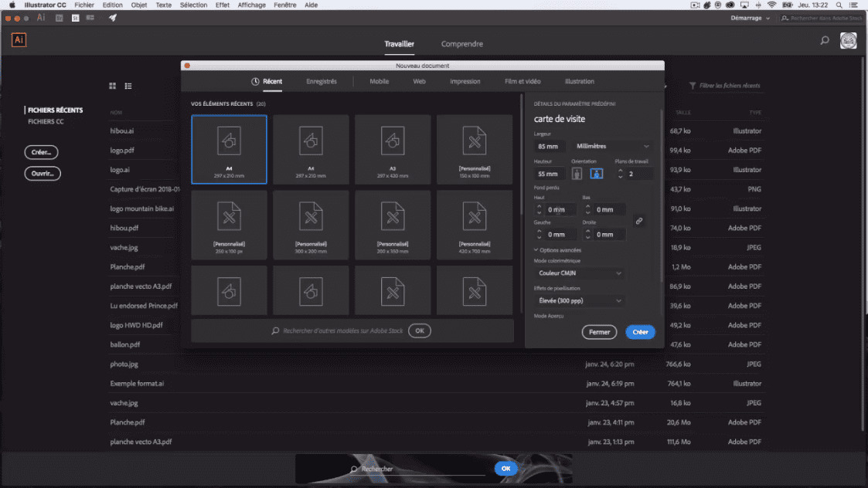Open the user profile avatar

pyautogui.click(x=848, y=41)
